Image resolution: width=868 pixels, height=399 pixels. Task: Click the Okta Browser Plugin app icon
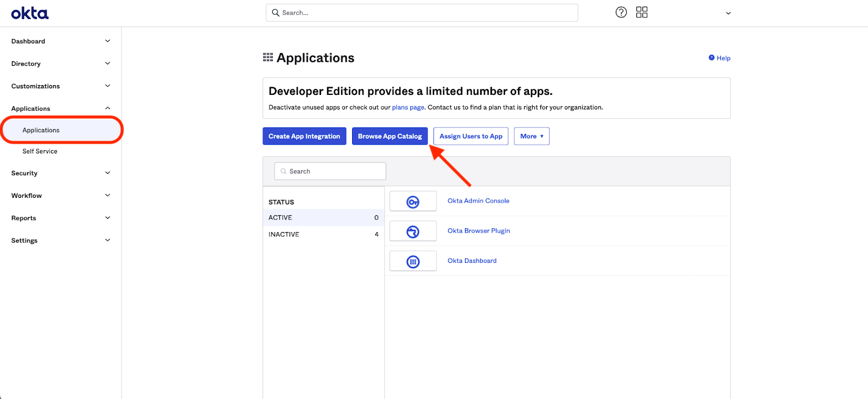click(x=413, y=231)
